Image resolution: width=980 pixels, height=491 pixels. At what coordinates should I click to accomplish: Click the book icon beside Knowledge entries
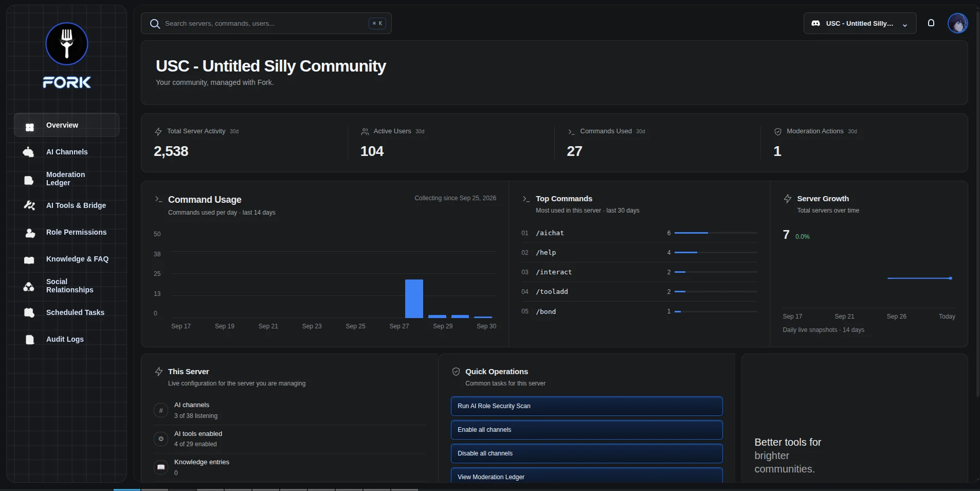[x=161, y=467]
